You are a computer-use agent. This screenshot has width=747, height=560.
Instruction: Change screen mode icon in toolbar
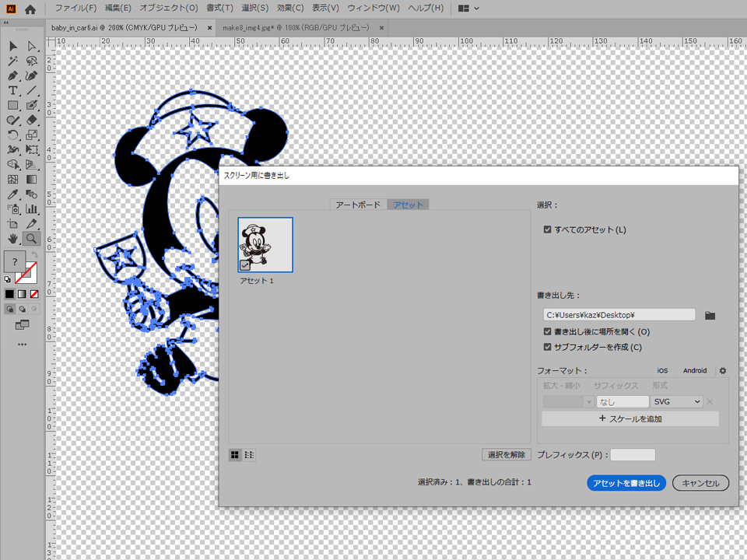(x=22, y=325)
